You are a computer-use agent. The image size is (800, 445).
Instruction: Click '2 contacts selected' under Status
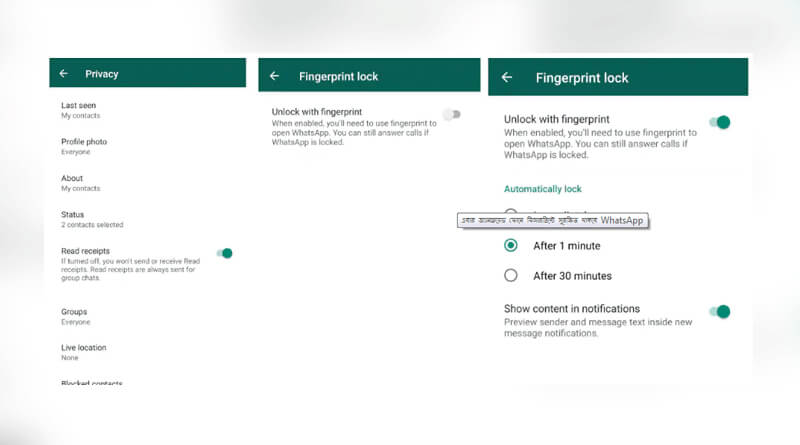pos(92,225)
